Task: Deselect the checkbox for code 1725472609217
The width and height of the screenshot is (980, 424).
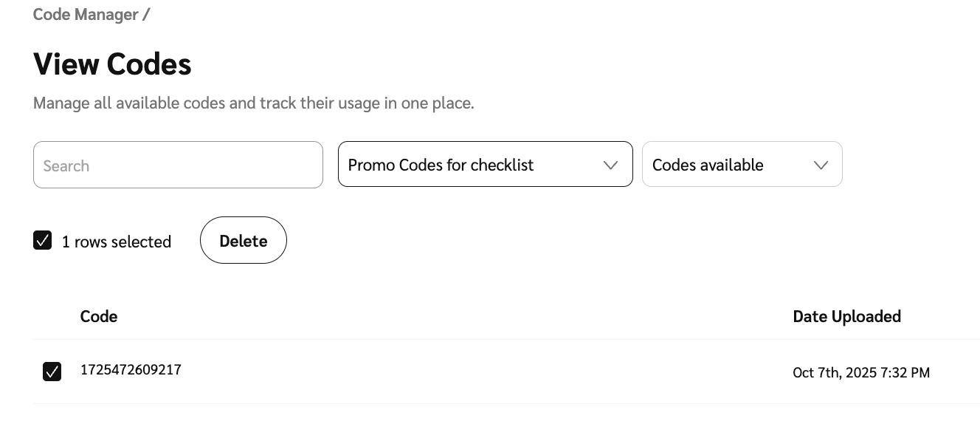Action: click(x=52, y=372)
